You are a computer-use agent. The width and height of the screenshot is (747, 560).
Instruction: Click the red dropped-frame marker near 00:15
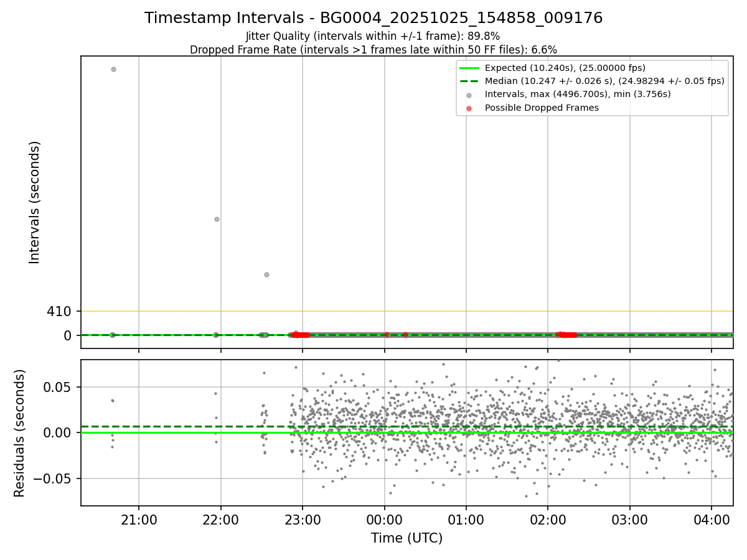pyautogui.click(x=405, y=334)
